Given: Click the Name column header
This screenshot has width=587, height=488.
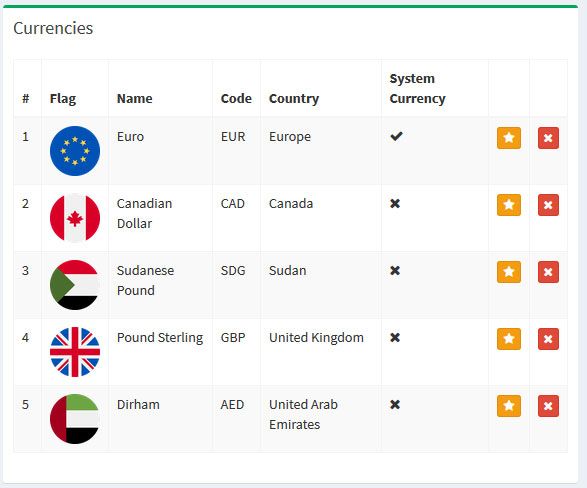Looking at the screenshot, I should click(x=135, y=98).
